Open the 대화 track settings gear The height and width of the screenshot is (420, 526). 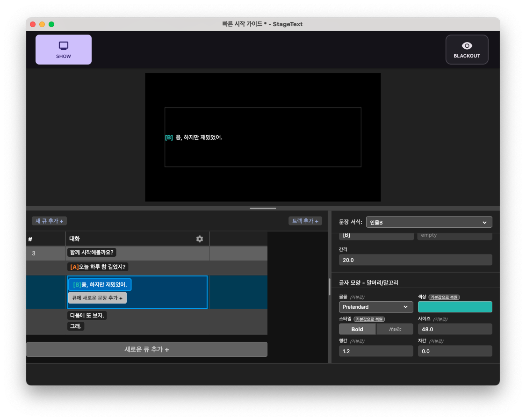pos(200,239)
